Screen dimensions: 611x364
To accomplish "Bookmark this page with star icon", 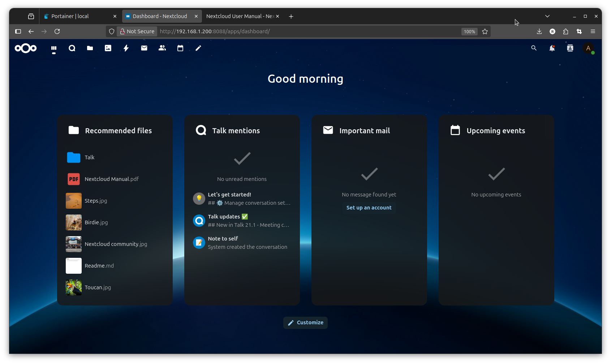I will click(x=485, y=31).
